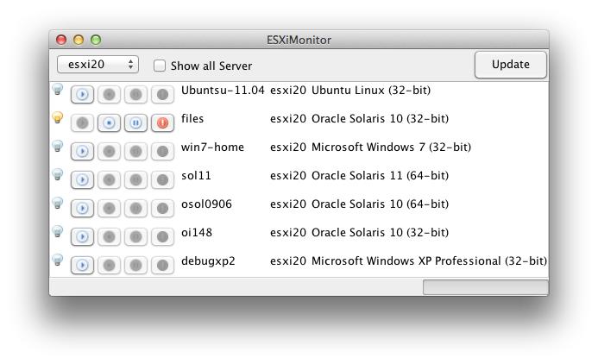Select the win7-home row name

point(212,147)
